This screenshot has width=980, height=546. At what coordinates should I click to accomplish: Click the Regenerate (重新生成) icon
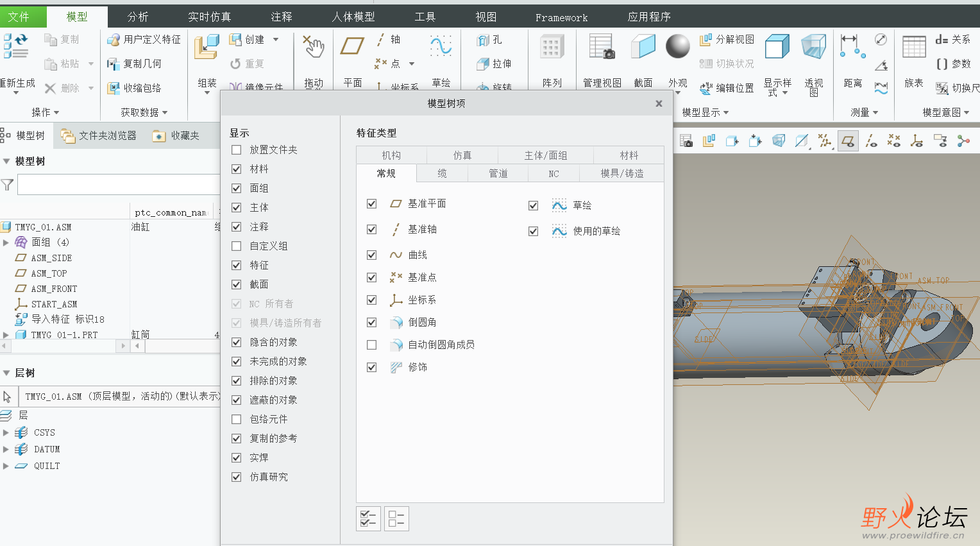pyautogui.click(x=16, y=46)
